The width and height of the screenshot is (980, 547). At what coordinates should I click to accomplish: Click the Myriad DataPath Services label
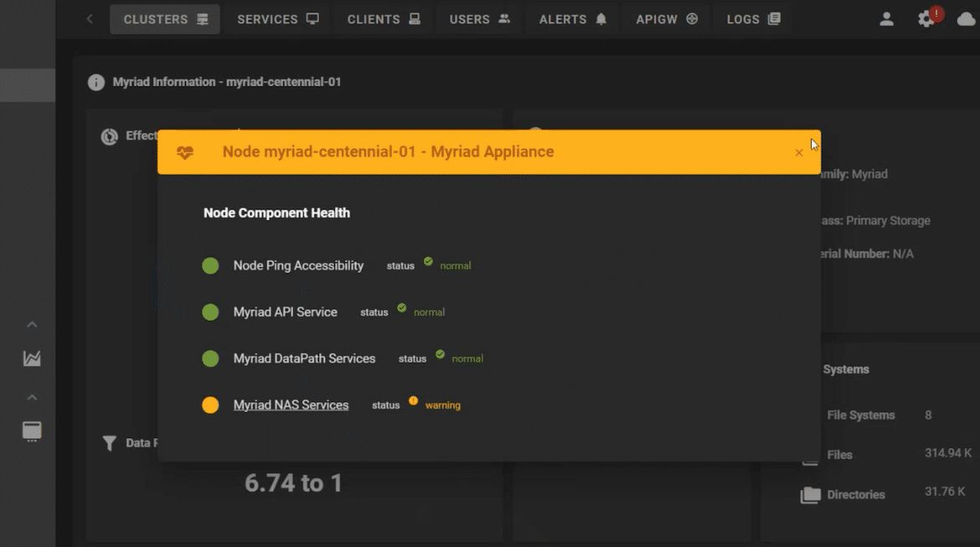pos(304,359)
